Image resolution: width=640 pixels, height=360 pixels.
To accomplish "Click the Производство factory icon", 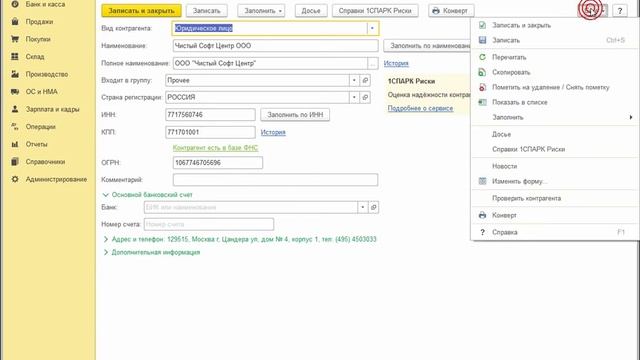I will [15, 74].
